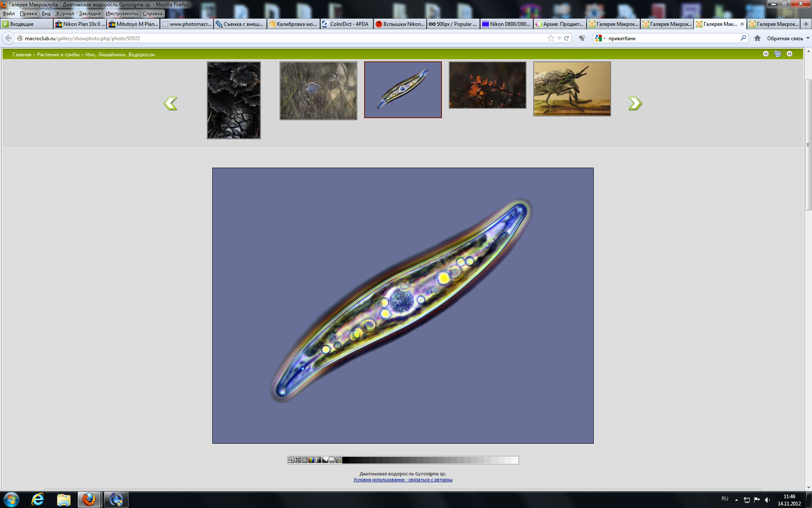This screenshot has height=508, width=812.
Task: Click the magnifier icon below the photo
Action: tap(291, 460)
